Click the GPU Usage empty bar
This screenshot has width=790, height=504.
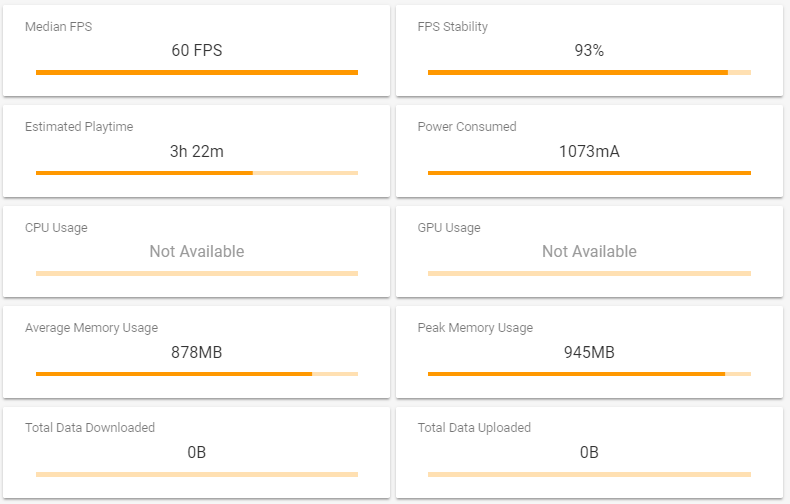pyautogui.click(x=589, y=273)
